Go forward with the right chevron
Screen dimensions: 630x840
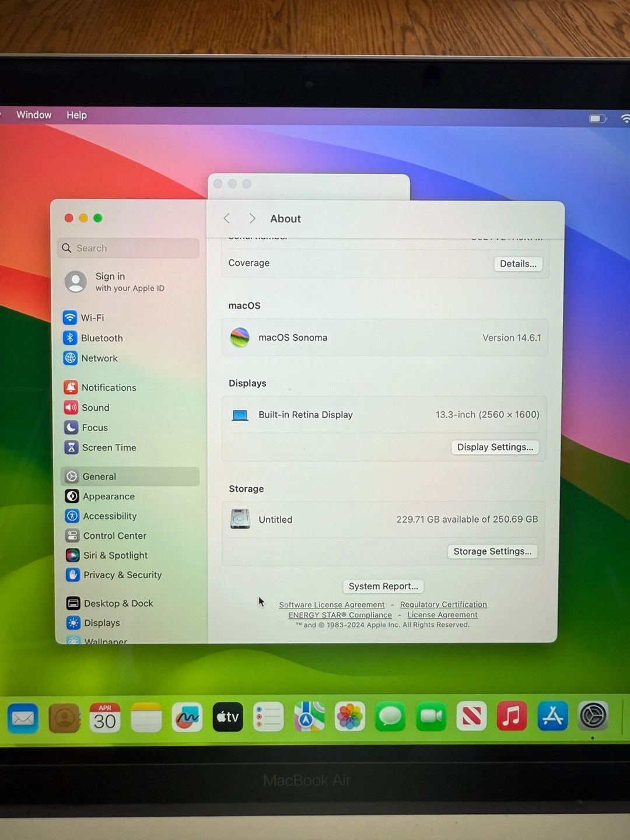click(x=252, y=218)
